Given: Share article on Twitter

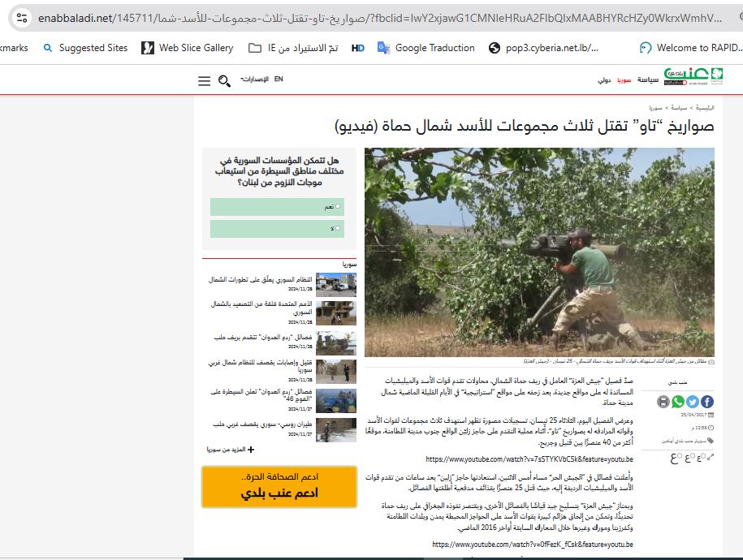Looking at the screenshot, I should (x=693, y=402).
